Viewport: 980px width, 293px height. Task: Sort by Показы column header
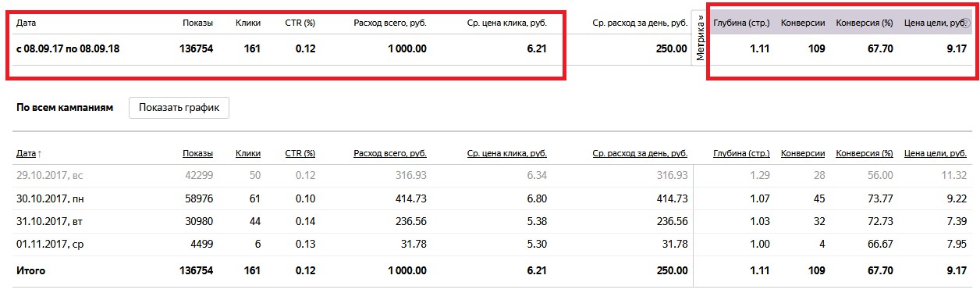coord(197,153)
